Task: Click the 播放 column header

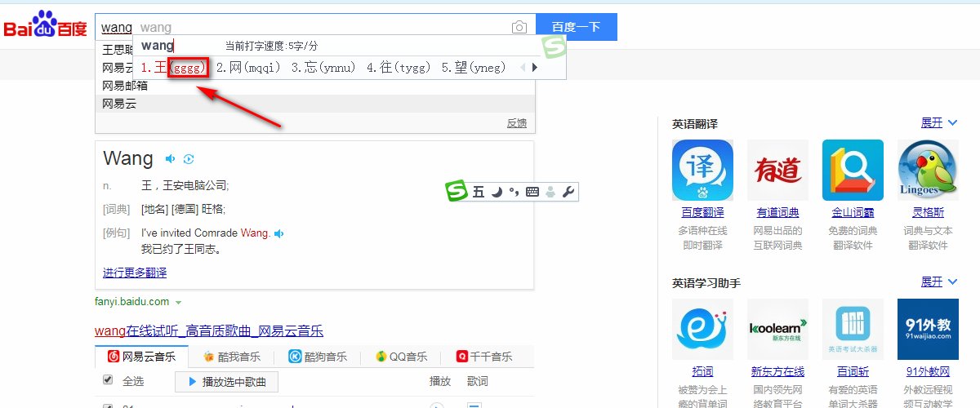Action: click(440, 381)
